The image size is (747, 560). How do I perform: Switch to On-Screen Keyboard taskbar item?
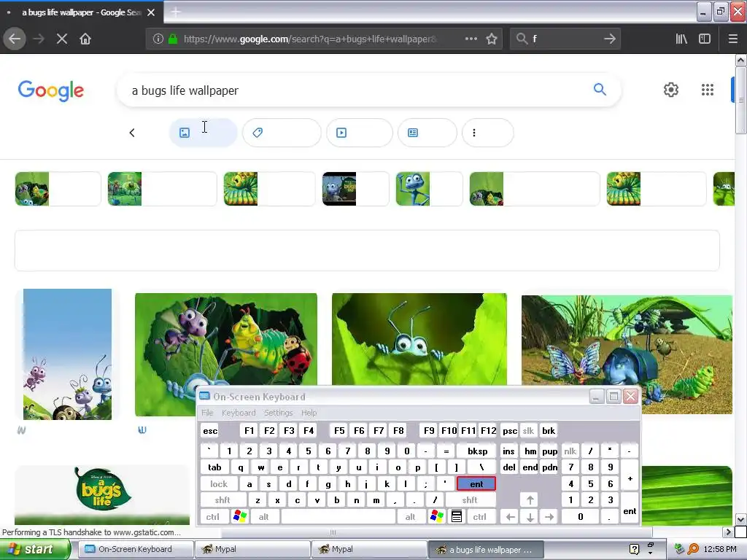coord(135,549)
